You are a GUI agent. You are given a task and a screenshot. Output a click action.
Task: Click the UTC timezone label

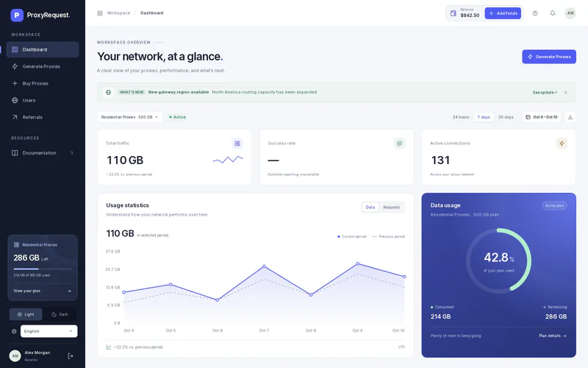pyautogui.click(x=401, y=347)
